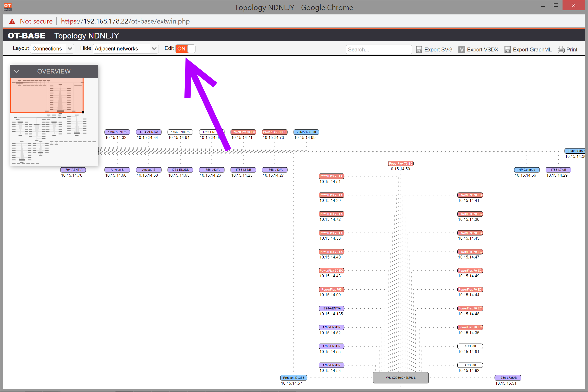Viewport: 588px width, 392px height.
Task: Click the Export GraphML label
Action: (532, 49)
